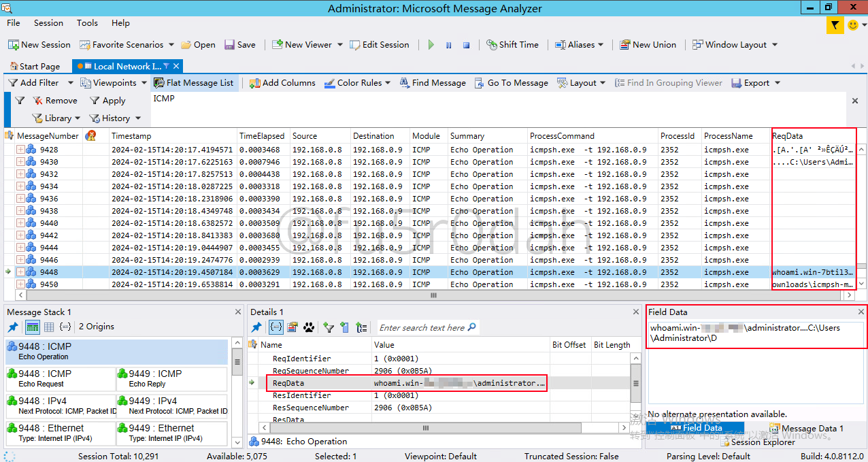The height and width of the screenshot is (462, 868).
Task: Click the New Union button
Action: pos(648,44)
